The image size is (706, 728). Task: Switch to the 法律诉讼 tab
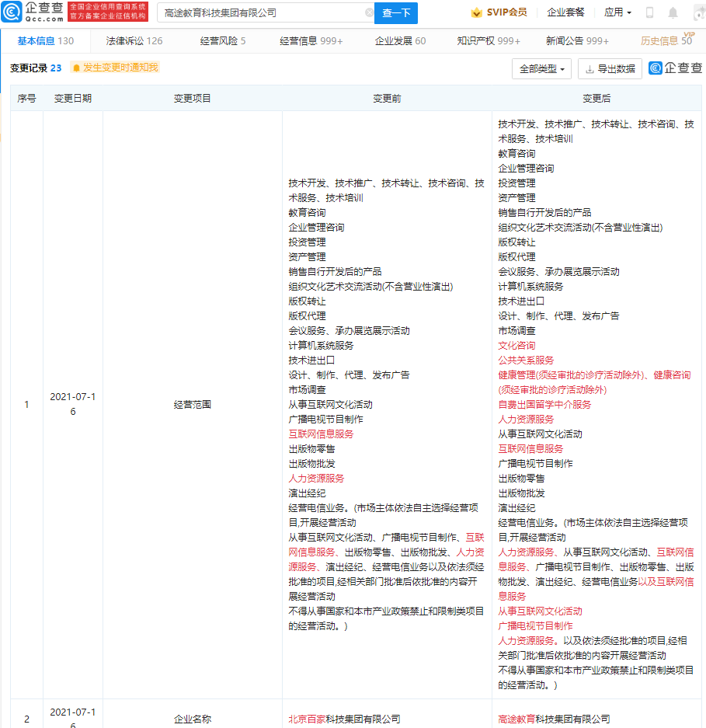click(120, 41)
